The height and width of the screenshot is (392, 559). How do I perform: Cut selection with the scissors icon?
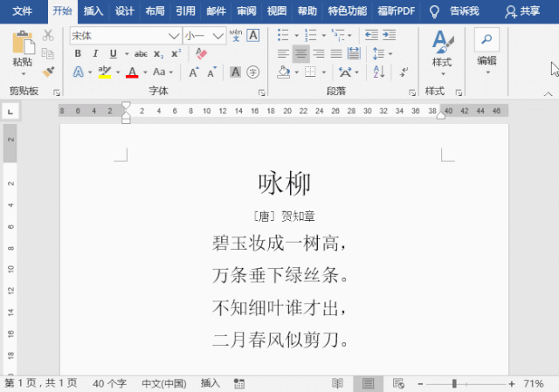(48, 35)
